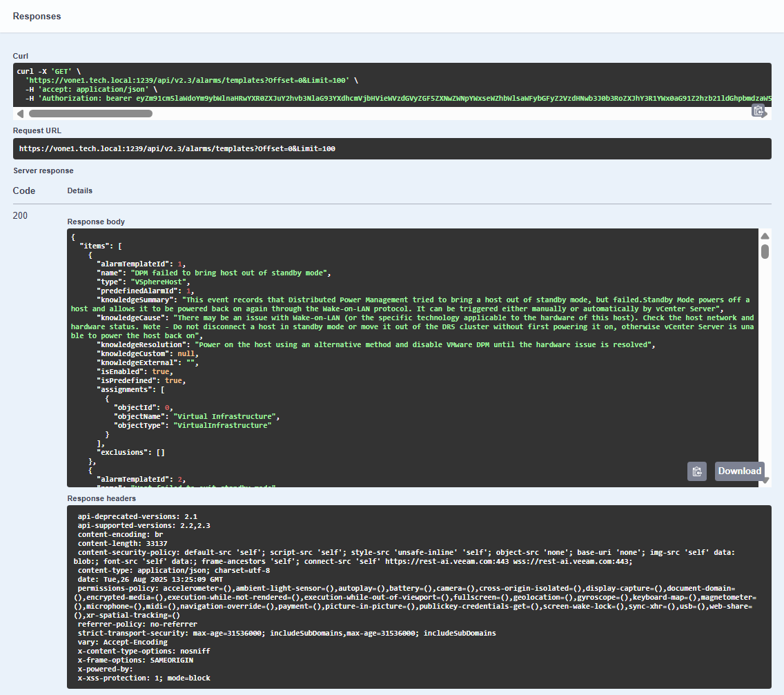Click the Server response label
This screenshot has width=784, height=695.
point(43,170)
